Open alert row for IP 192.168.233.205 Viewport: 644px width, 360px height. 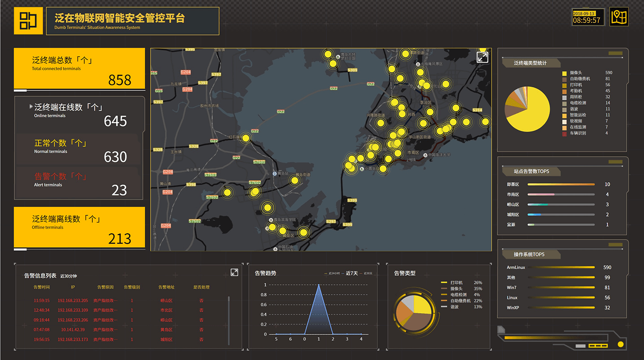pyautogui.click(x=73, y=300)
